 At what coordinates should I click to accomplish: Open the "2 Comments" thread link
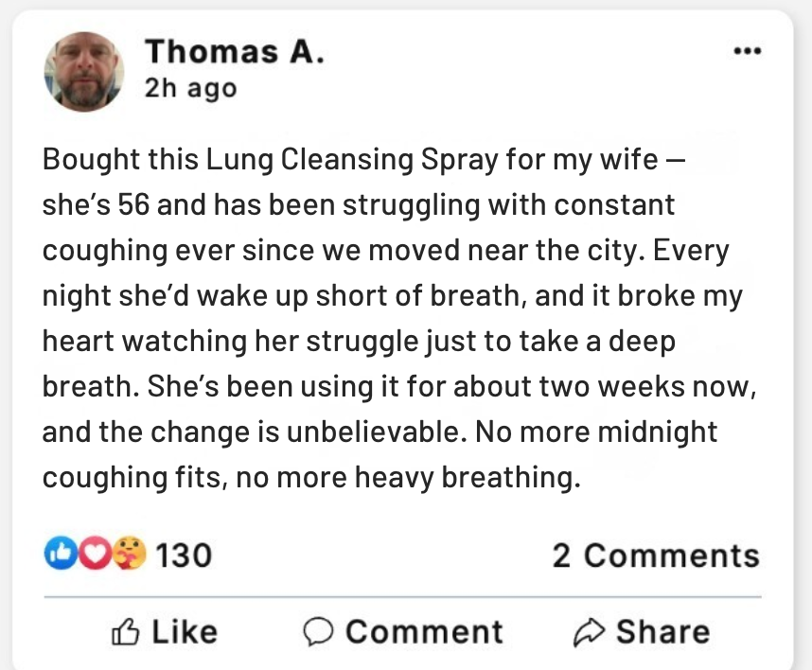(x=656, y=555)
